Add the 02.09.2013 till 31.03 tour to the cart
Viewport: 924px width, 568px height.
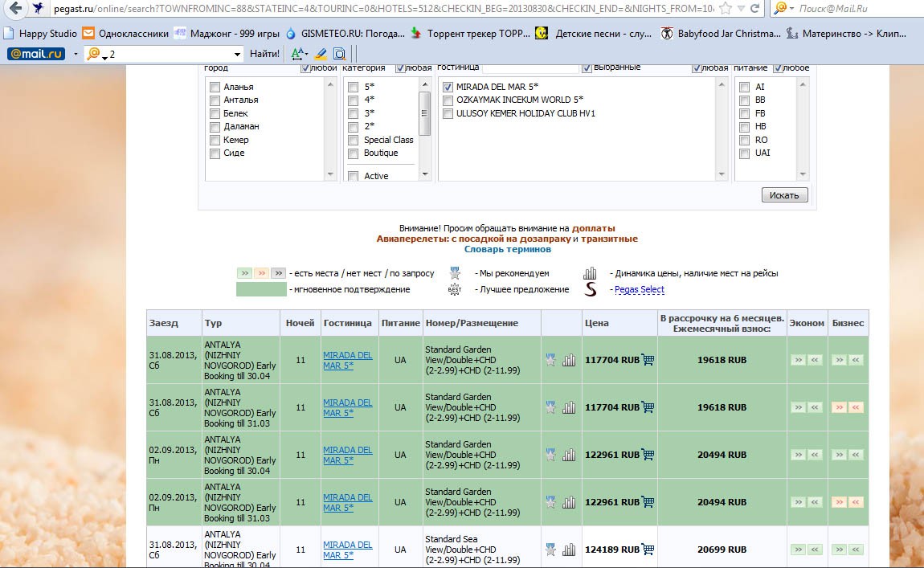pyautogui.click(x=648, y=502)
